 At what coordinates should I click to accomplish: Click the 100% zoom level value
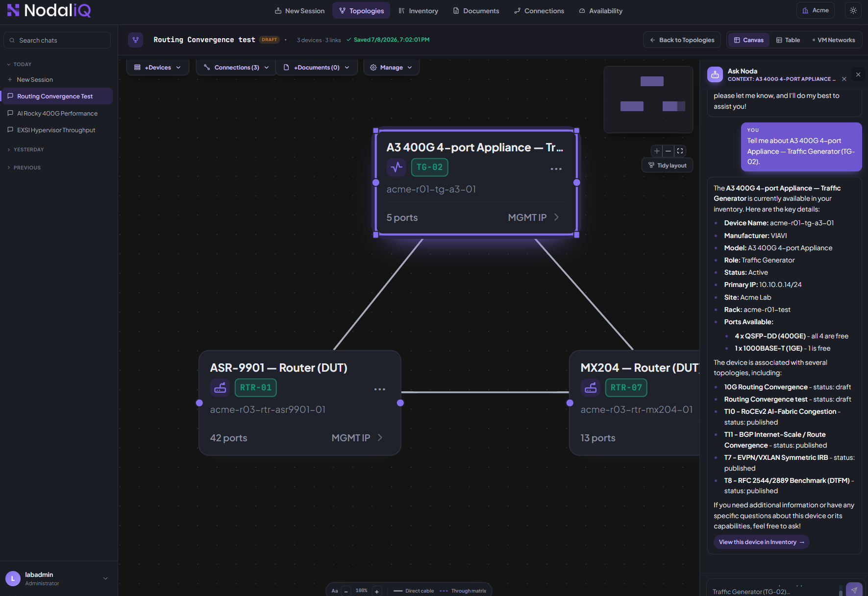[362, 591]
